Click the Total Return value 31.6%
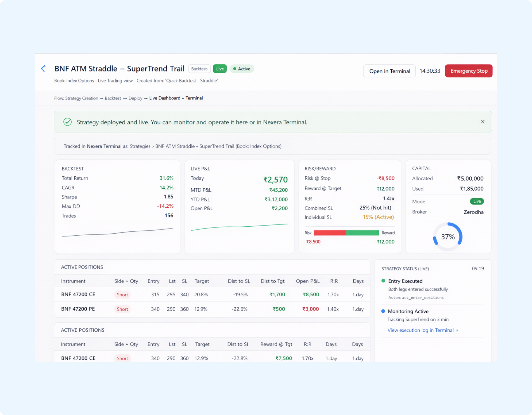This screenshot has height=415, width=532. coord(166,178)
